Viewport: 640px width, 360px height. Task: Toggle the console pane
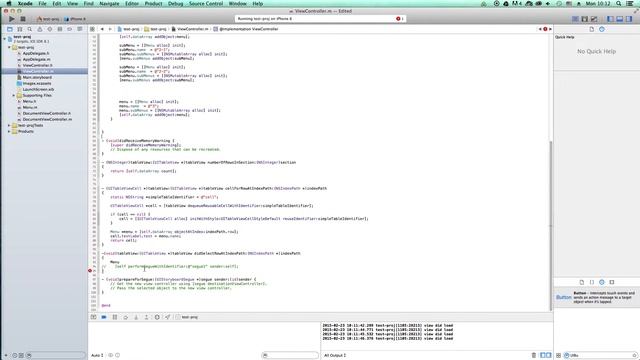tap(549, 355)
